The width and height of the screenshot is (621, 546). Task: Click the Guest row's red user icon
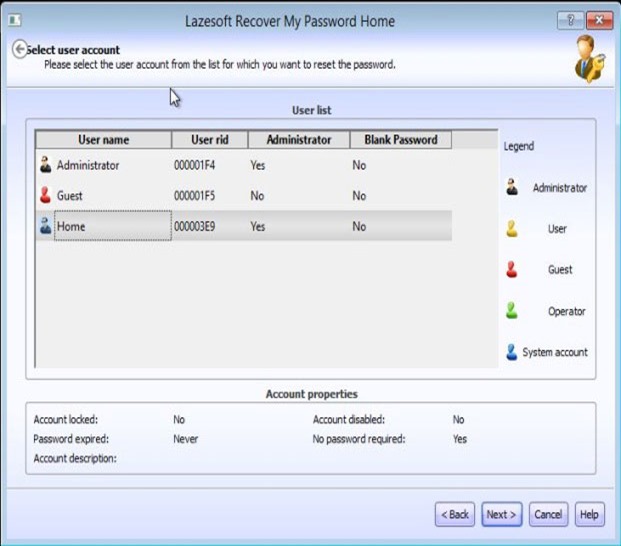46,195
